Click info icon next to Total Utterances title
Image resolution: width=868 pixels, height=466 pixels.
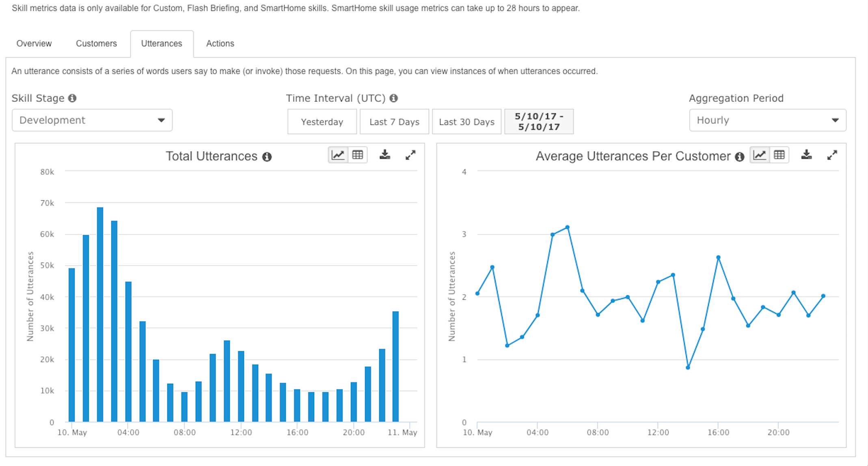[267, 157]
